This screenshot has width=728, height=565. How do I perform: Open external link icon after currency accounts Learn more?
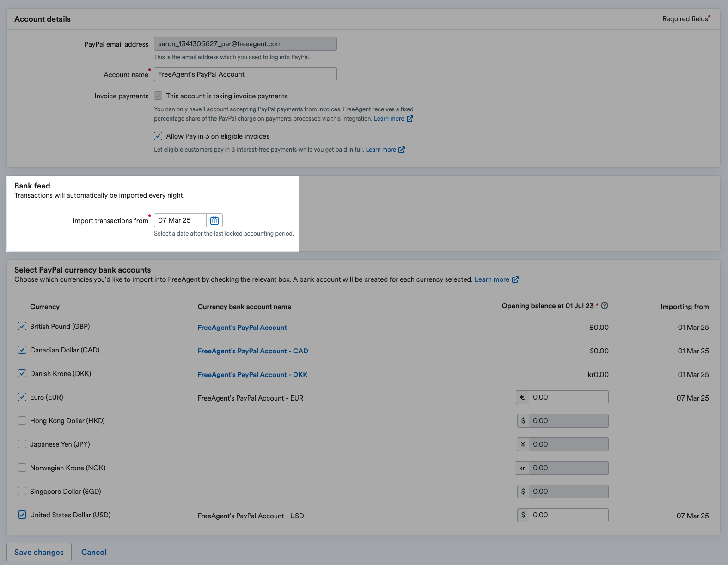(515, 279)
